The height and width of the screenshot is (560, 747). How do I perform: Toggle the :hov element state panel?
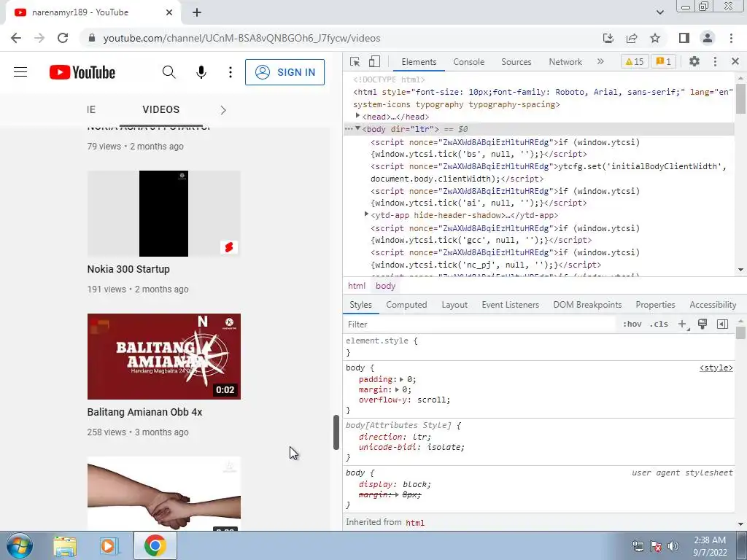[632, 324]
